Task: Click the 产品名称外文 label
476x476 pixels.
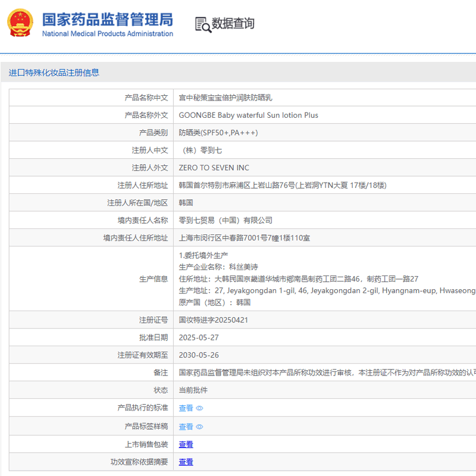Action: coord(146,115)
